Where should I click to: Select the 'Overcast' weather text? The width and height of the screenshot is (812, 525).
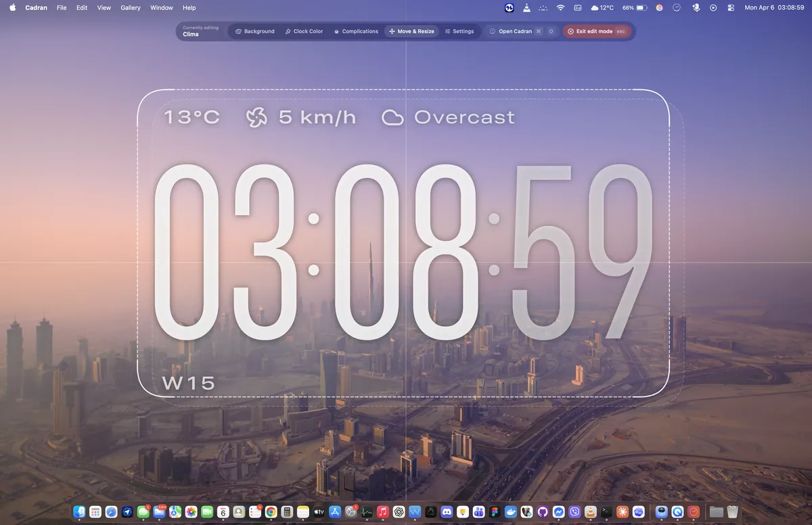[x=464, y=117]
